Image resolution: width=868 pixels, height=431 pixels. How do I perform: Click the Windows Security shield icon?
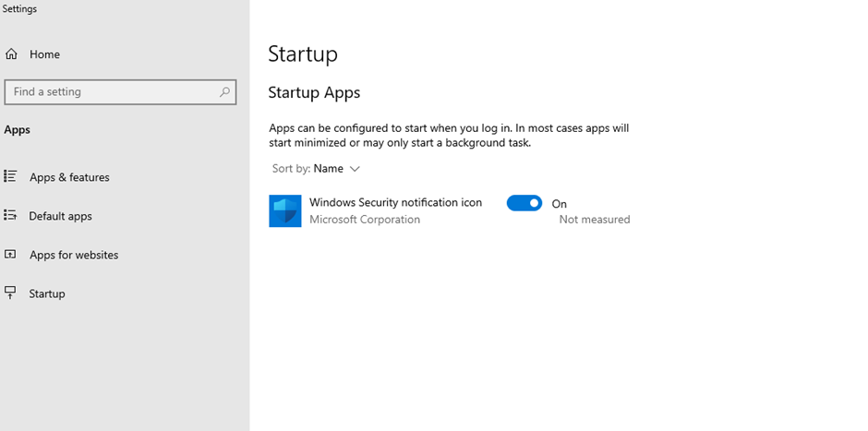(285, 210)
